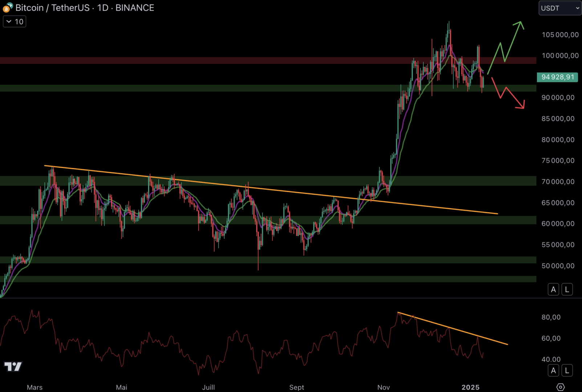This screenshot has width=582, height=392.
Task: Click the TradingView logo
Action: pos(13,367)
